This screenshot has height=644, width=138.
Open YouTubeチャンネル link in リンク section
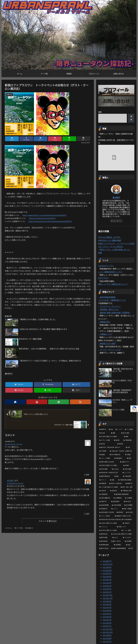pos(106,266)
